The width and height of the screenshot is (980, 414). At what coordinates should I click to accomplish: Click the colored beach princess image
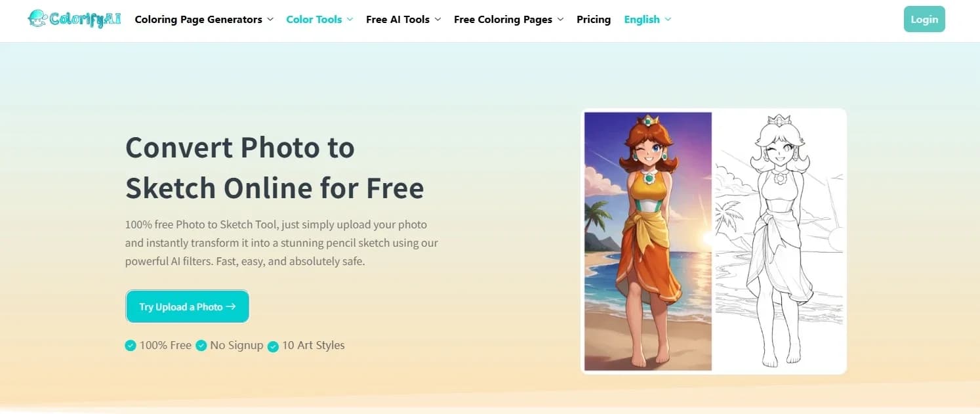point(648,241)
